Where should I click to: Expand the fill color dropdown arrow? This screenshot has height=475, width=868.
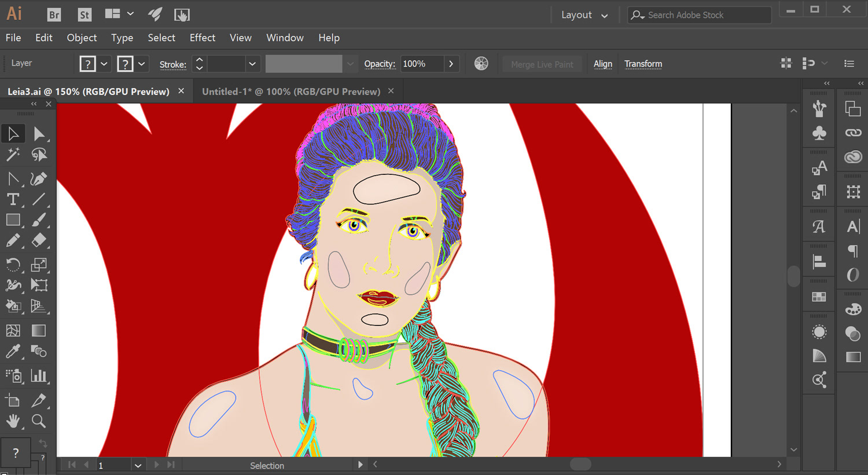pos(104,64)
